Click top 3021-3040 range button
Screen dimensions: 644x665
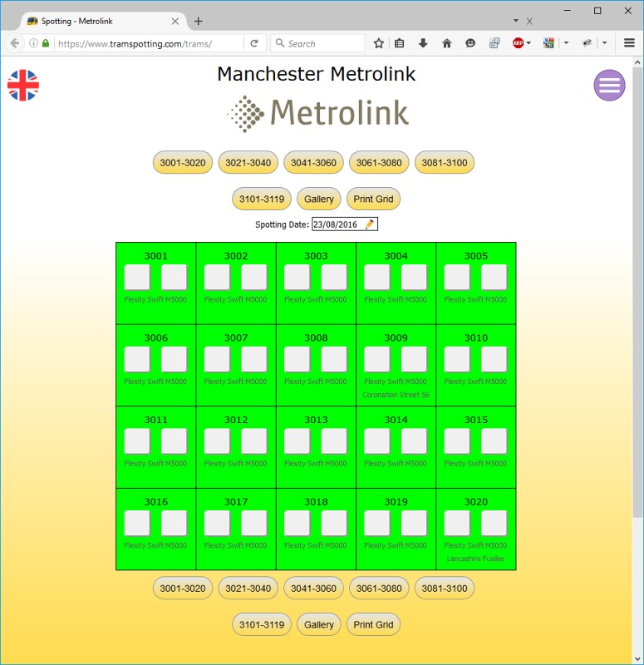[x=248, y=162]
